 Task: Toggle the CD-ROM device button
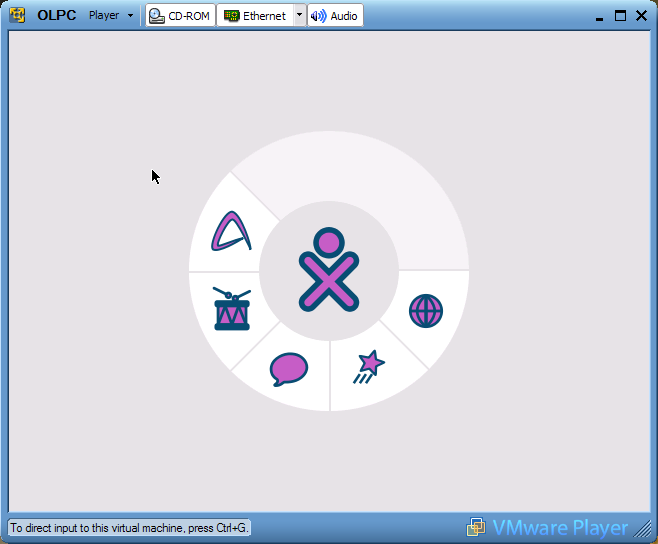[180, 16]
